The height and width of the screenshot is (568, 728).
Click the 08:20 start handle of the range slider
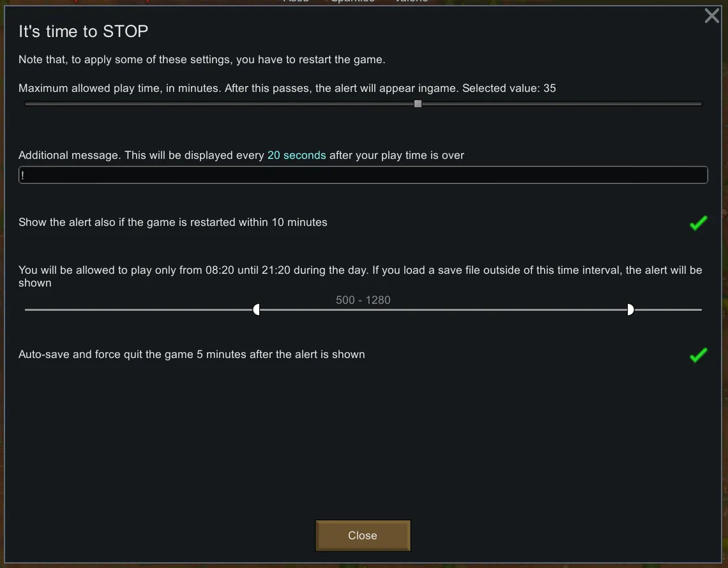(x=257, y=310)
